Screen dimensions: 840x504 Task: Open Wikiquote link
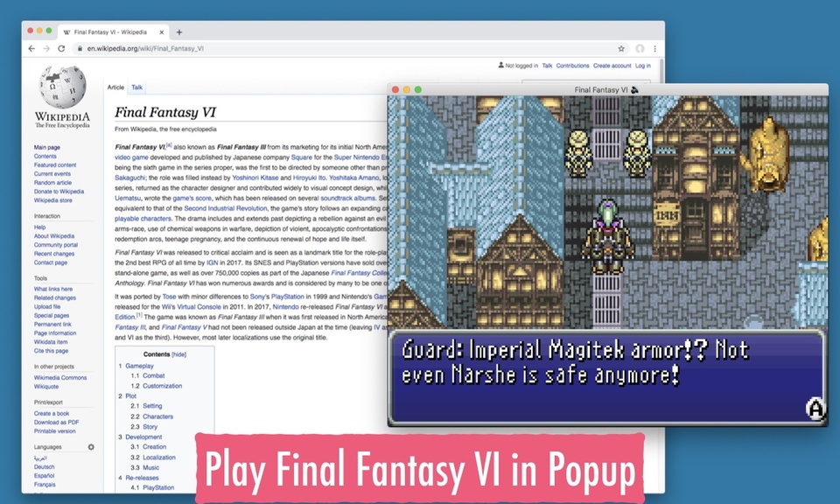point(46,386)
